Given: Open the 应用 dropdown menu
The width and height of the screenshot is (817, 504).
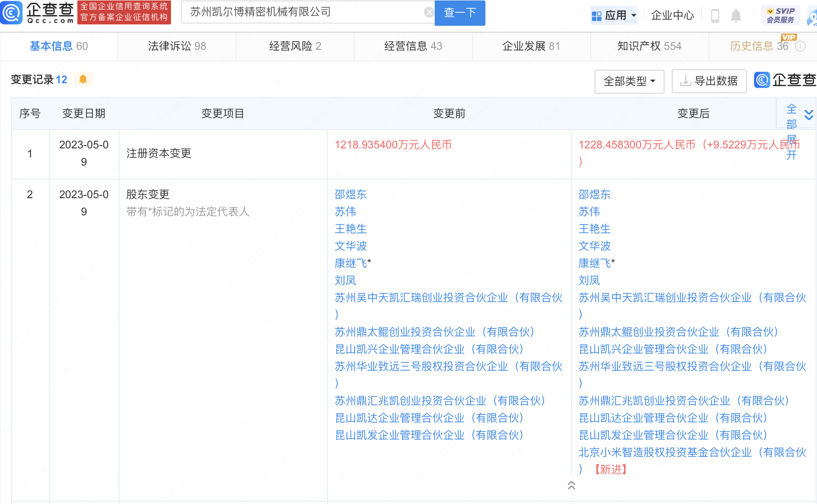Looking at the screenshot, I should pyautogui.click(x=614, y=16).
